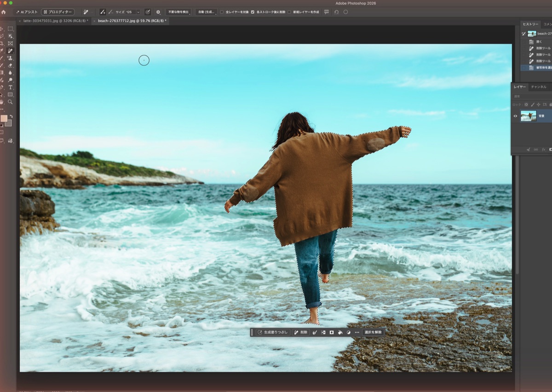Screen dimensions: 552x392
Task: Select the Blur (droplet) tool
Action: click(10, 73)
